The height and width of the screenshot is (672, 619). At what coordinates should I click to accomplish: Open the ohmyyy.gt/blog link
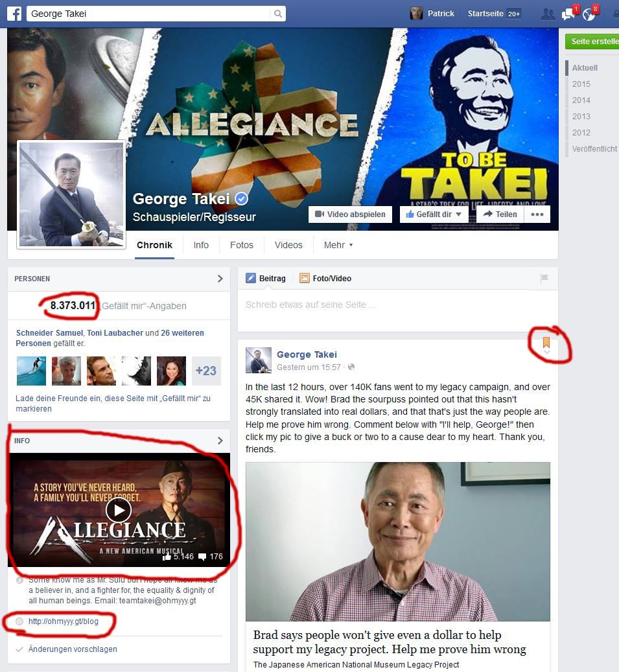pos(64,621)
